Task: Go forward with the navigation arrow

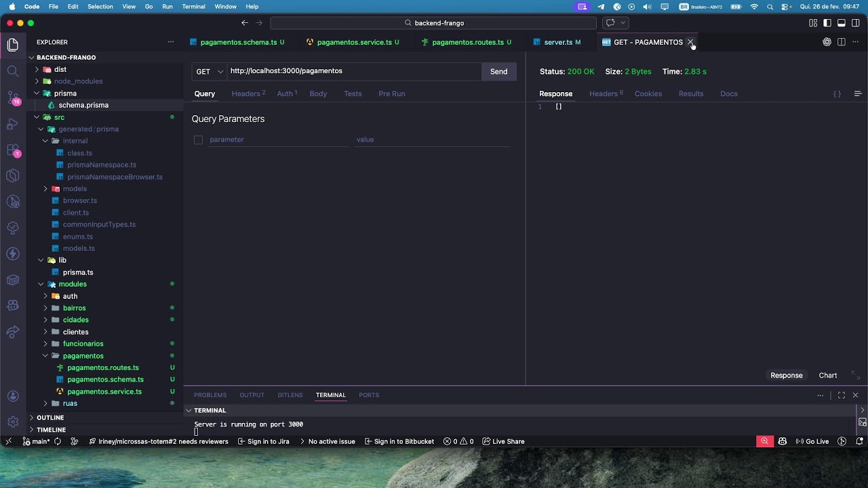Action: (259, 23)
